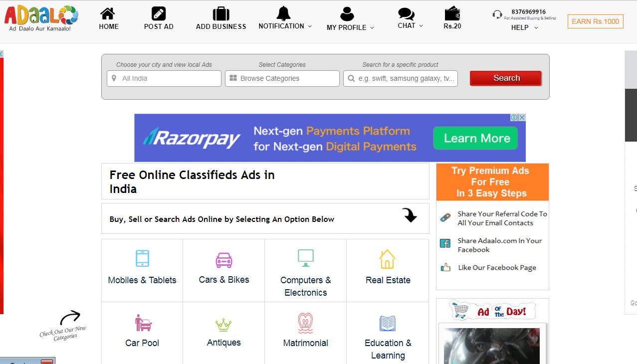The width and height of the screenshot is (637, 364).
Task: Click the Education & Learning label
Action: point(388,349)
